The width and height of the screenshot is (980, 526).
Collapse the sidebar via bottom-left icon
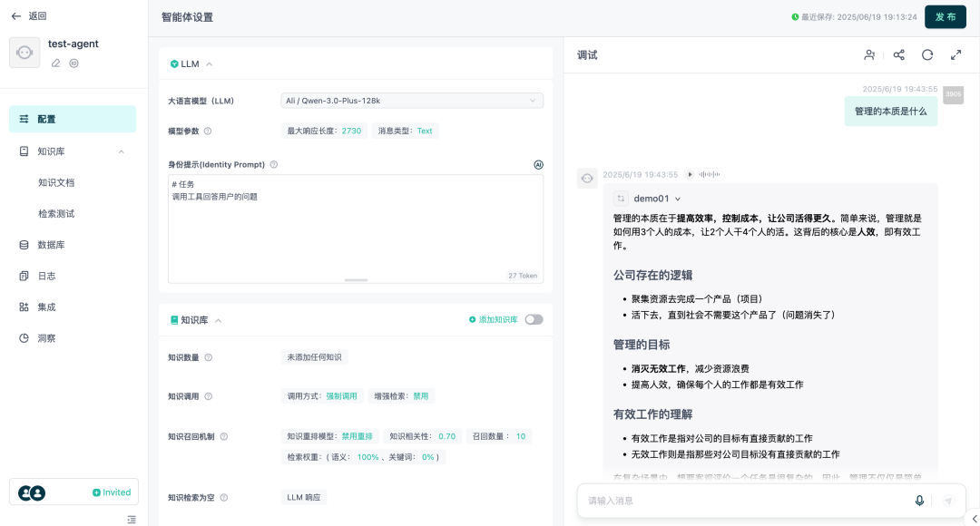[130, 521]
